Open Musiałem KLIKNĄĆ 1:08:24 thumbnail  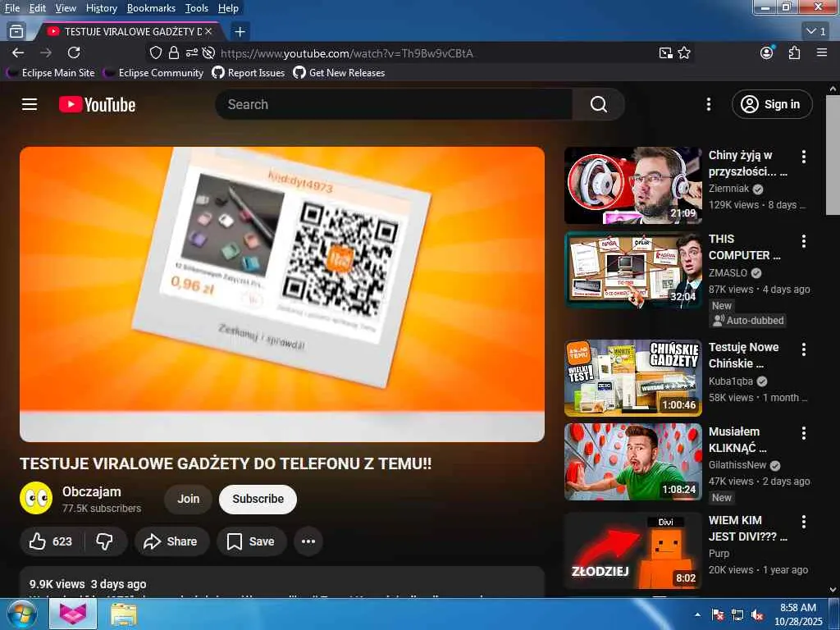(x=632, y=462)
